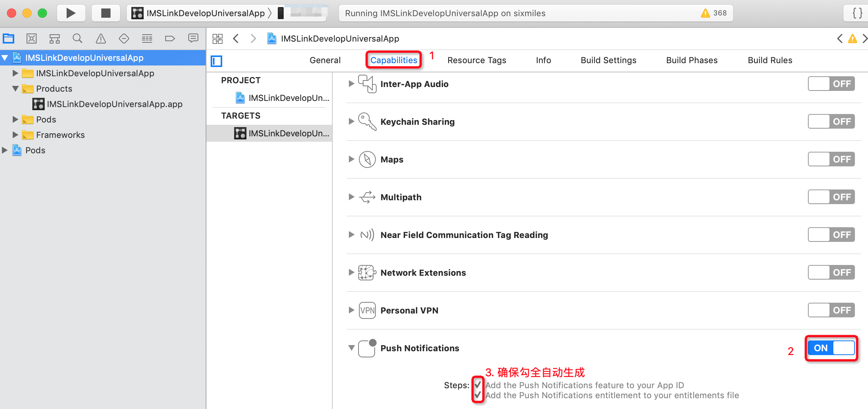Enable Near Field Communication Tag Reading switch
868x409 pixels.
click(x=831, y=235)
